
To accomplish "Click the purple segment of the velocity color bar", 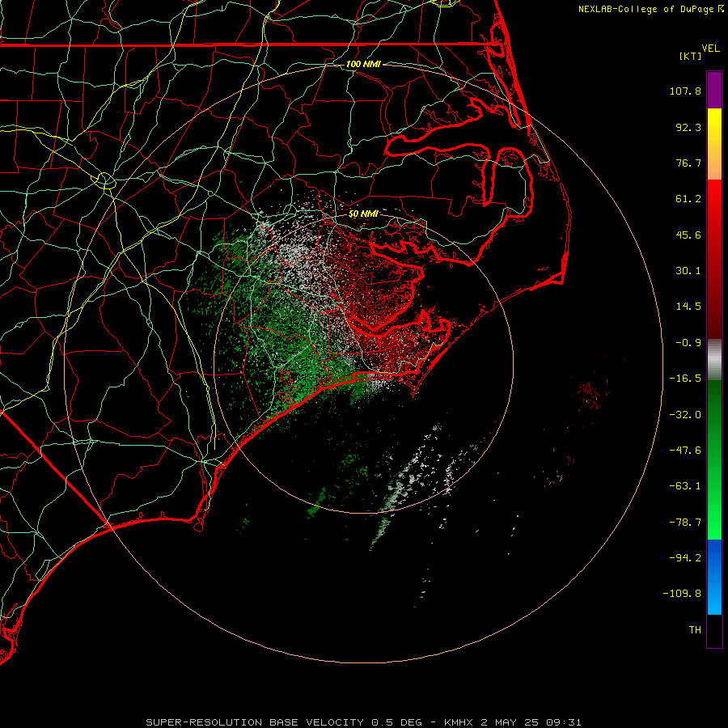I will coord(714,90).
